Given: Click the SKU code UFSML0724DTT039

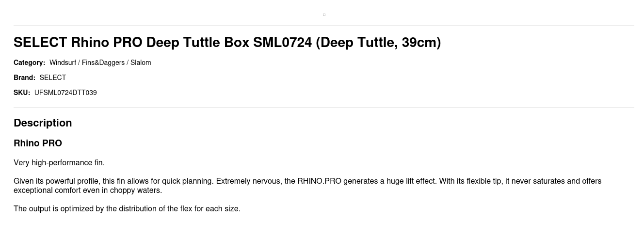Looking at the screenshot, I should coord(65,93).
